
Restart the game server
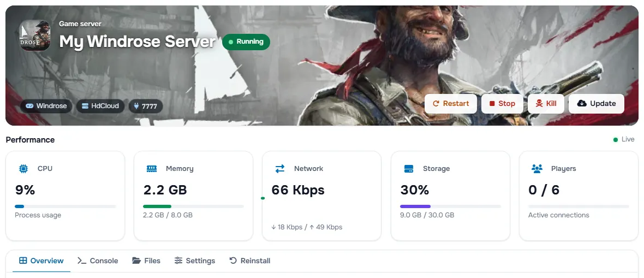coord(451,104)
